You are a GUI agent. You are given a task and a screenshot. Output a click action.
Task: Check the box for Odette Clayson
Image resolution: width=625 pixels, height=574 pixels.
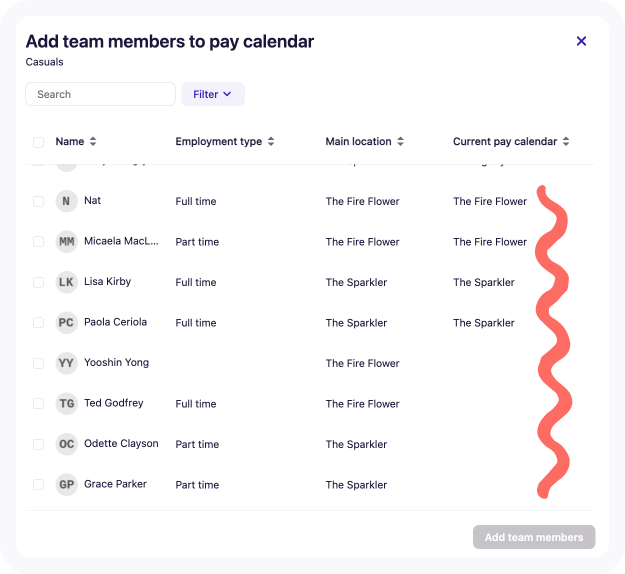click(x=38, y=444)
